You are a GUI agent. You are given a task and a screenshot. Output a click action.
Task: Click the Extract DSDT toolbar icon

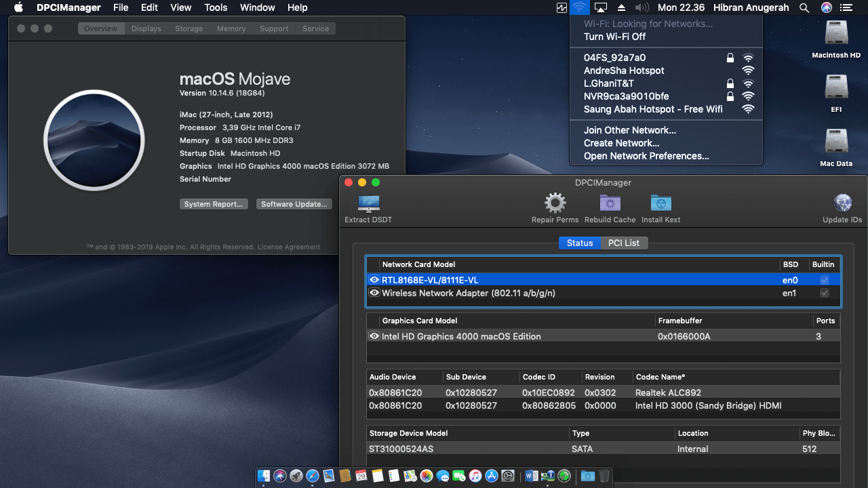pos(368,203)
